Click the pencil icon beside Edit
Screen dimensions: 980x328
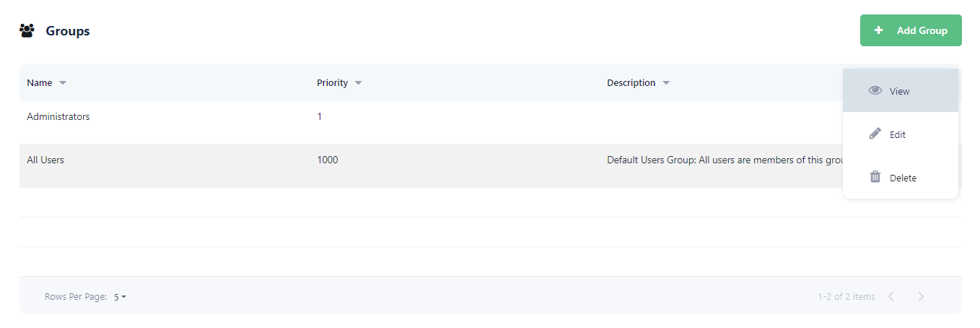tap(875, 134)
